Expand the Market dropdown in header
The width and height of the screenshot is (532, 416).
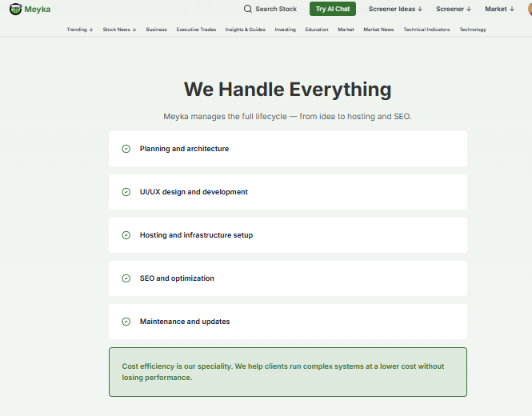tap(499, 9)
